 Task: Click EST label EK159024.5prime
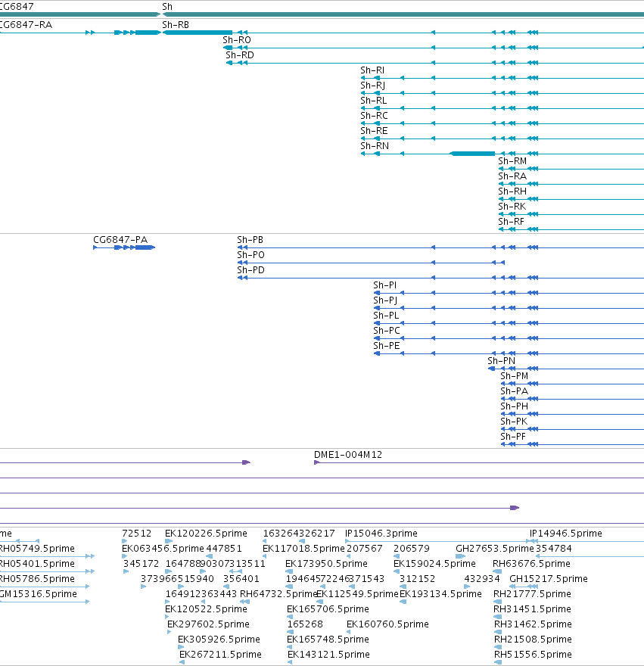click(434, 564)
